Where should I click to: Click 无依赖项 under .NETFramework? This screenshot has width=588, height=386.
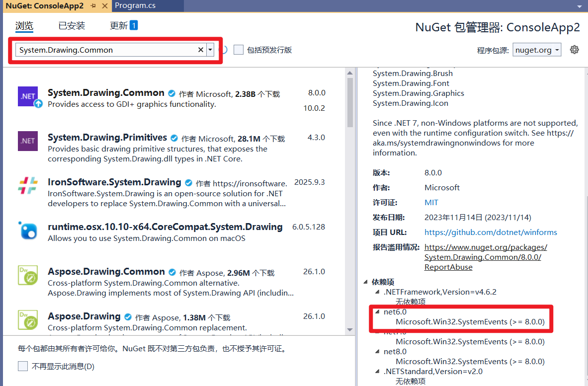pyautogui.click(x=411, y=302)
